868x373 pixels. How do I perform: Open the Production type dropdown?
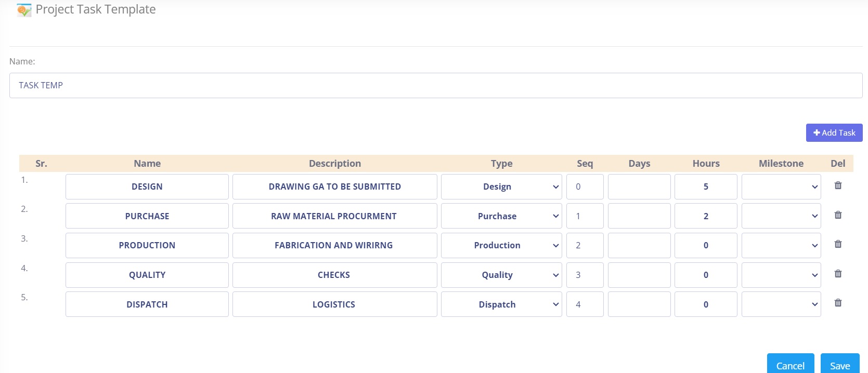[x=501, y=245]
